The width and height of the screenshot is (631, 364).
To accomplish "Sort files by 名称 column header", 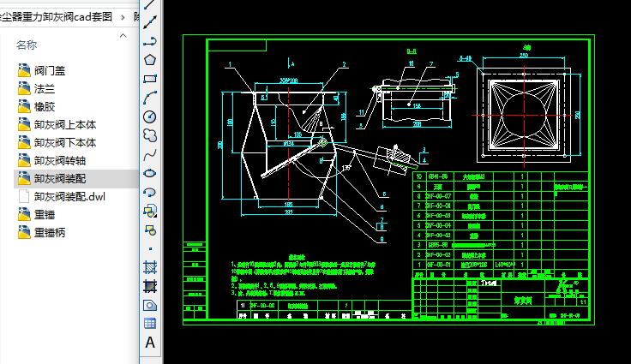I will pyautogui.click(x=27, y=45).
